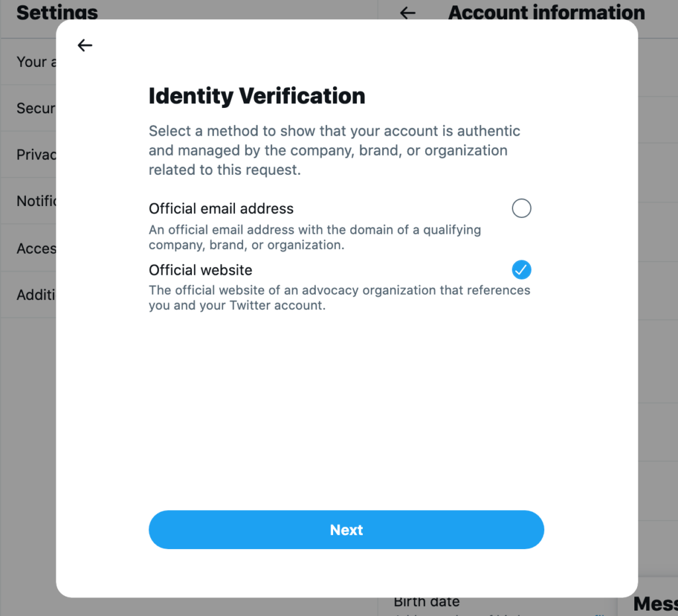Click the official email domain description text
The width and height of the screenshot is (678, 616).
coord(315,237)
